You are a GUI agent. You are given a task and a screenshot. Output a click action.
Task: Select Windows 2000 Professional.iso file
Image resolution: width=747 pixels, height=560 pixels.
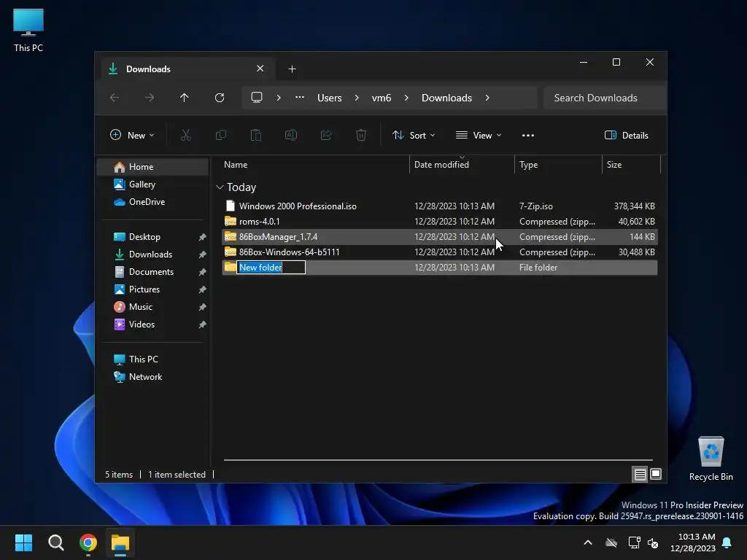pyautogui.click(x=440, y=206)
